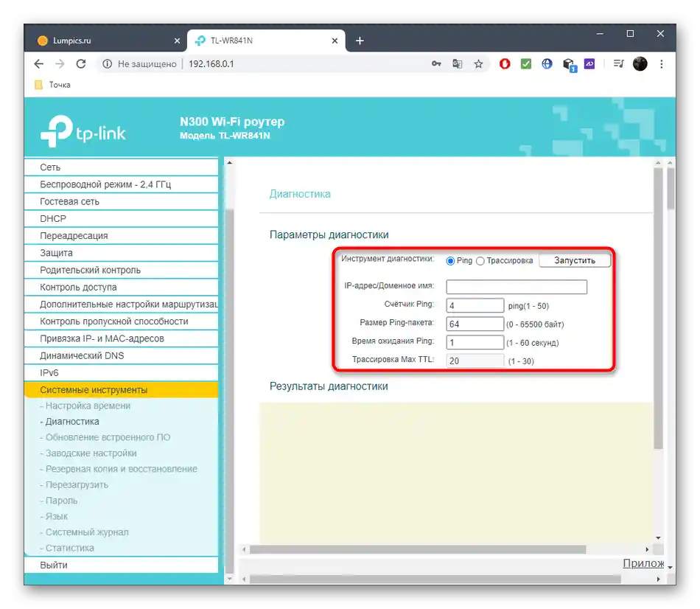The image size is (700, 609).
Task: Click the Время ожидания Ping field
Action: click(475, 343)
